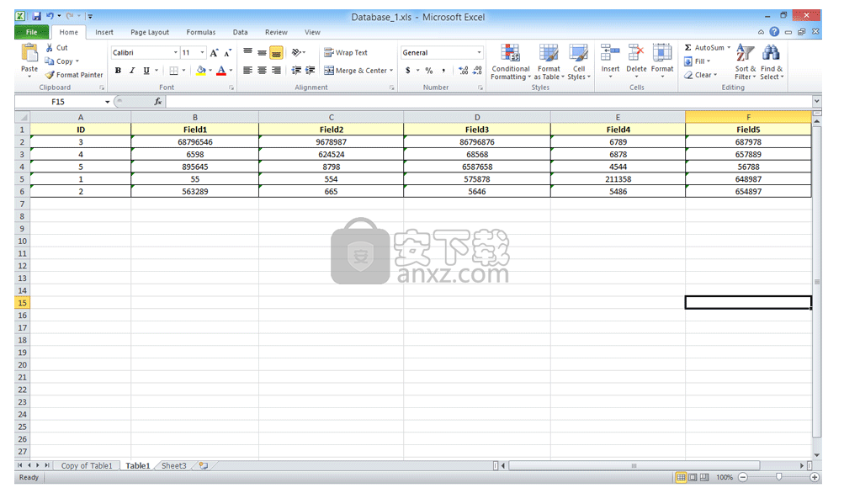
Task: Click Wrap Text
Action: (x=346, y=52)
